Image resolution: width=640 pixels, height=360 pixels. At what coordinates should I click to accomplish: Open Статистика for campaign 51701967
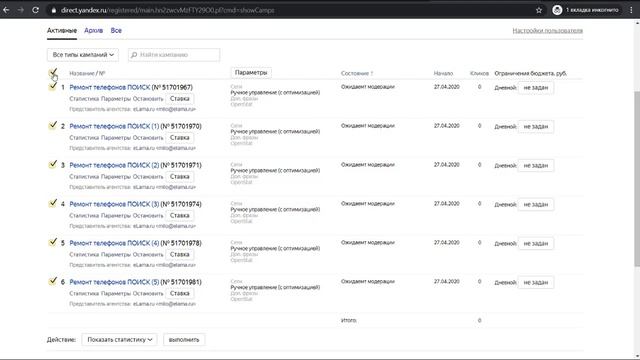pos(84,99)
